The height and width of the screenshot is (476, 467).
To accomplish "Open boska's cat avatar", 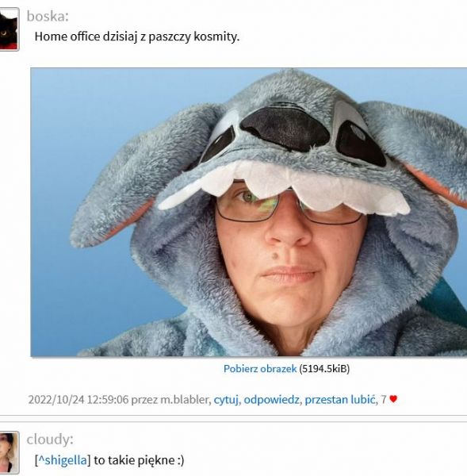I will (9, 29).
